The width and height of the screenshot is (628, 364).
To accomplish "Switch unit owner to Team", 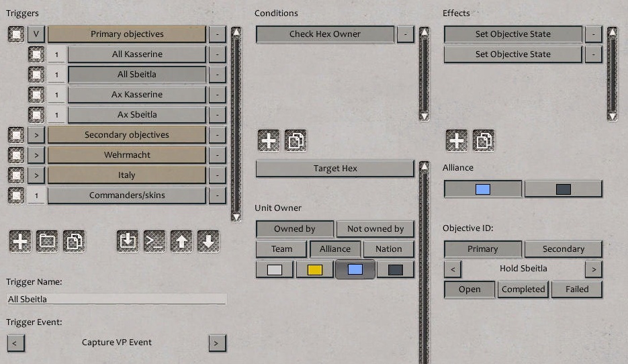I will click(281, 249).
